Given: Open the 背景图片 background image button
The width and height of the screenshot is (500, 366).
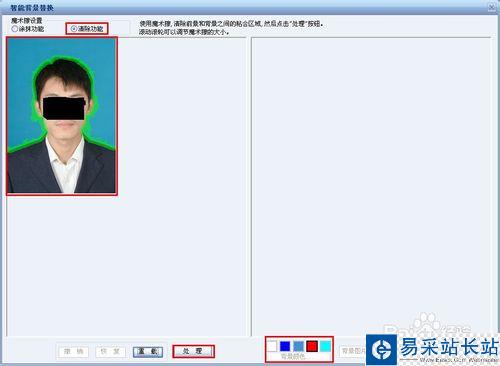Looking at the screenshot, I should [x=353, y=351].
